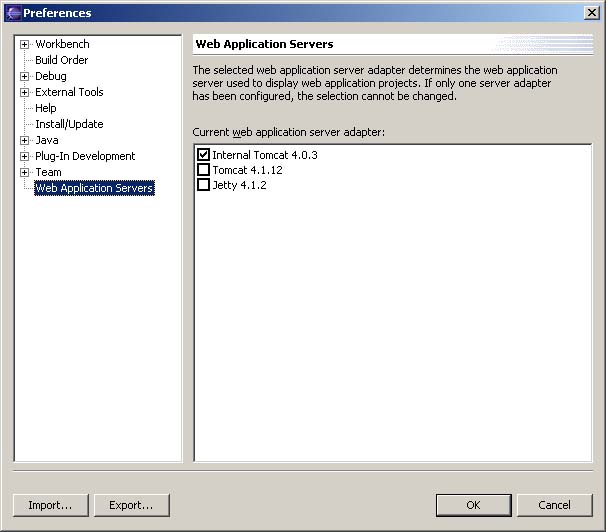Cancel the Preferences dialog
The image size is (606, 532).
pyautogui.click(x=554, y=505)
